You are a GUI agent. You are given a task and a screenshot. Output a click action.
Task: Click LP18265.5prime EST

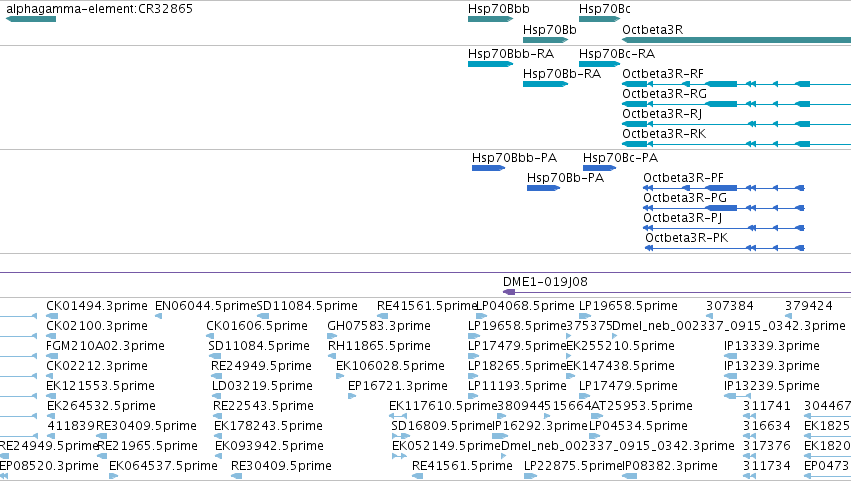473,377
